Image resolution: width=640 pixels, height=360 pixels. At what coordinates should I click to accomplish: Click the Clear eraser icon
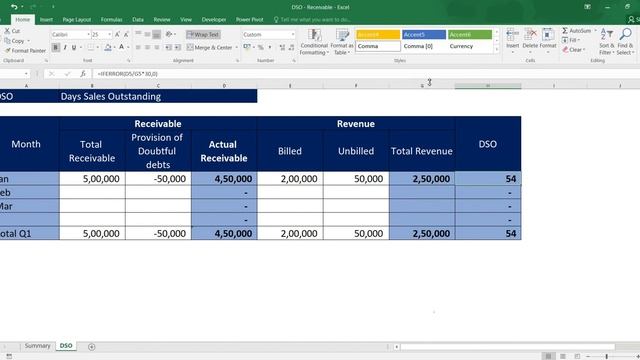tap(565, 50)
